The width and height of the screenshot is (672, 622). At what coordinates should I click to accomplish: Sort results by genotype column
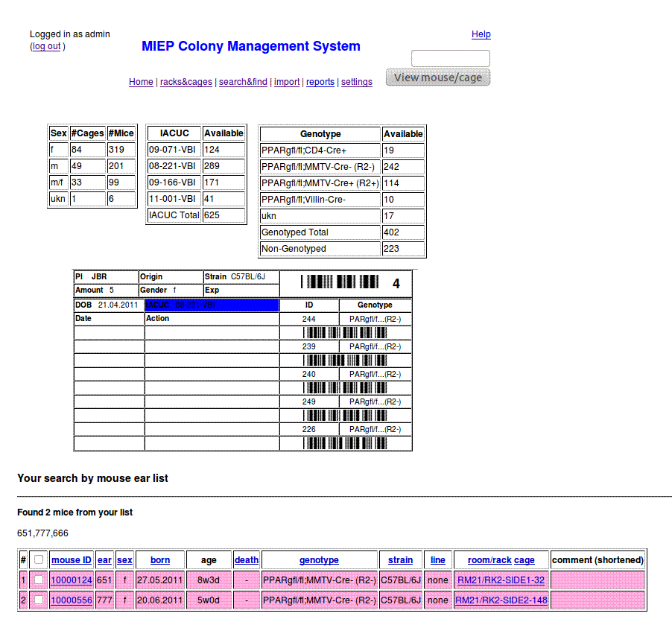(x=319, y=560)
